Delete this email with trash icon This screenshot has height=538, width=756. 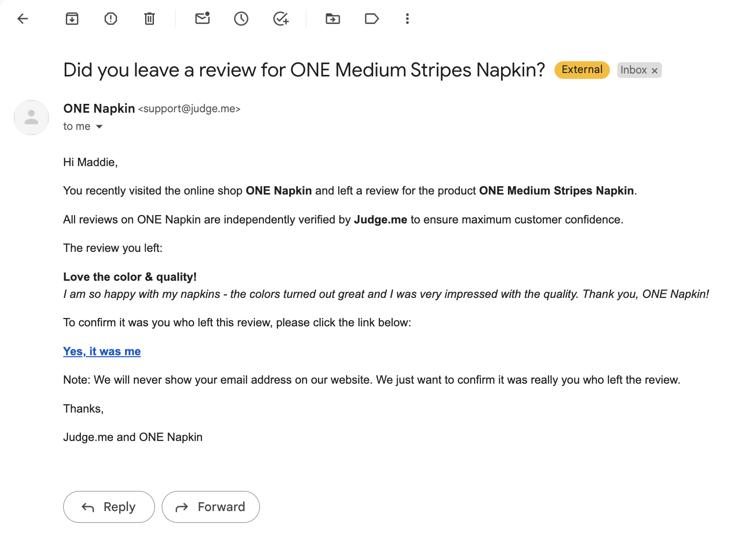coord(150,19)
